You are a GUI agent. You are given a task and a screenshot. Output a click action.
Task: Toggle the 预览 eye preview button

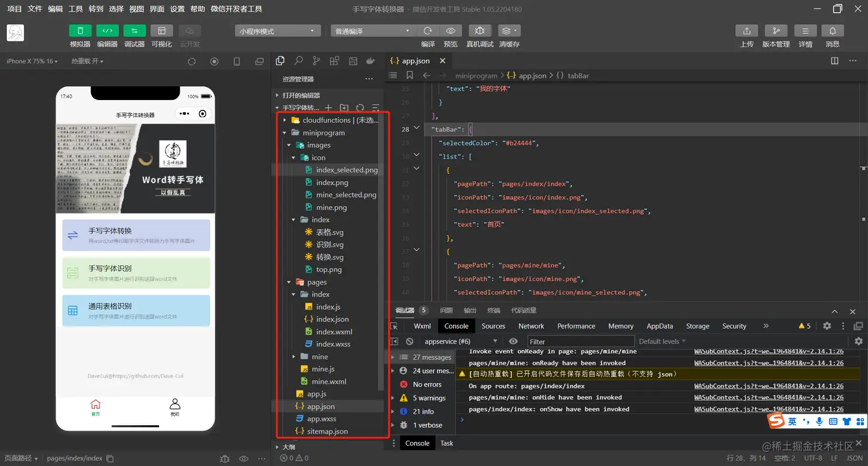point(451,31)
